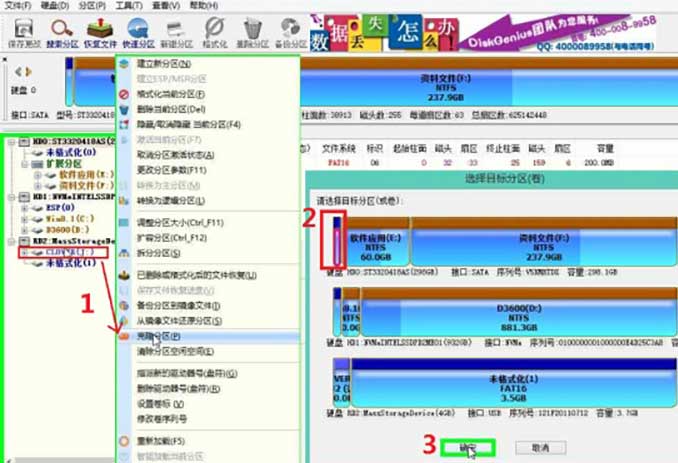Open the 工具(T) menu in the menu bar
This screenshot has height=463, width=678.
[127, 5]
